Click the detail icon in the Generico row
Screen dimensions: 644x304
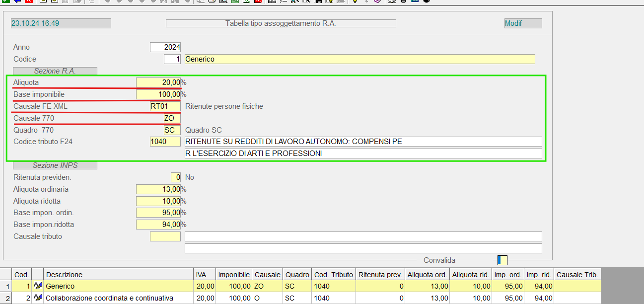[38, 286]
